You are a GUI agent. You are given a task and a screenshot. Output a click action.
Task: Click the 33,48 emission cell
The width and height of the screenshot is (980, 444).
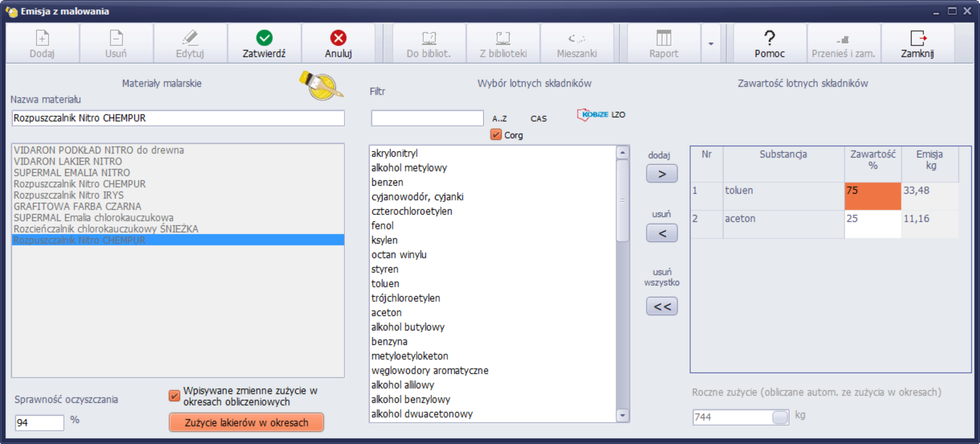930,196
